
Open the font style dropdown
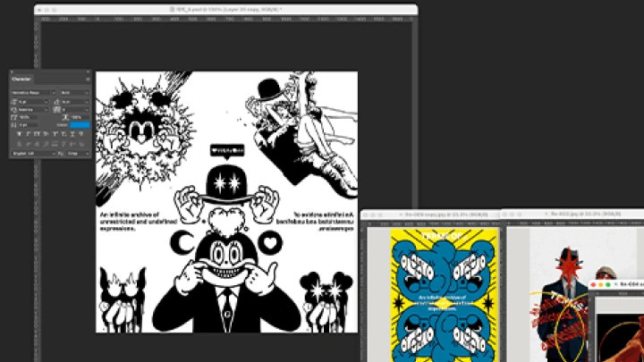pos(87,93)
